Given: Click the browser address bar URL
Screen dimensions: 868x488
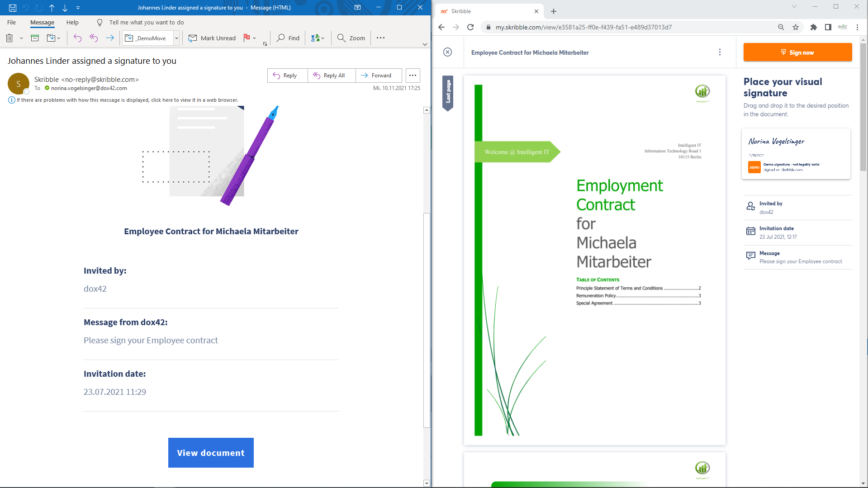Looking at the screenshot, I should click(583, 27).
